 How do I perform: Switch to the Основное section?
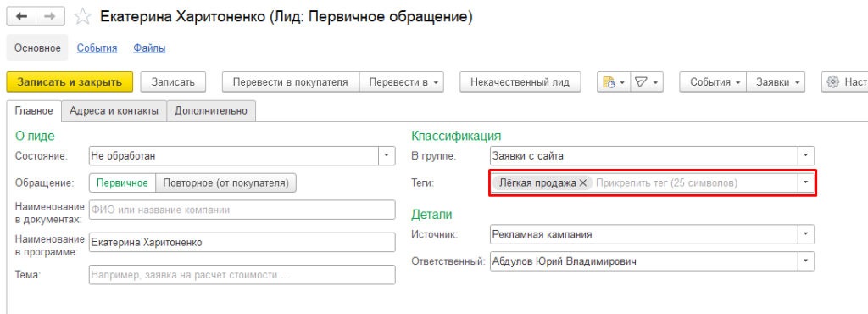(37, 48)
